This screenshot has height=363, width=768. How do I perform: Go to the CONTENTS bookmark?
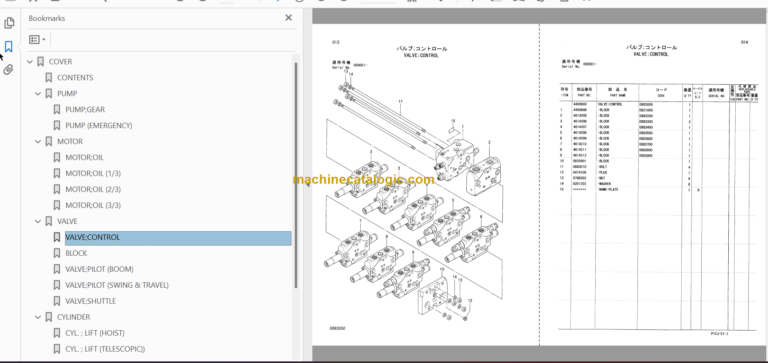75,77
